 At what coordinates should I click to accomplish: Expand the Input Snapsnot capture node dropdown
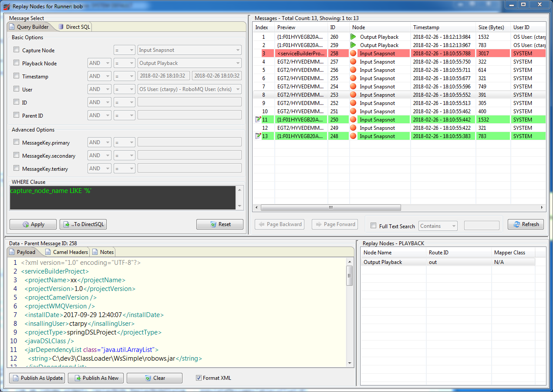click(237, 50)
